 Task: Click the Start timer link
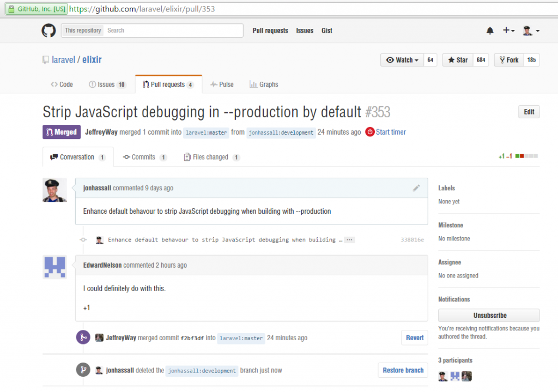(x=390, y=132)
